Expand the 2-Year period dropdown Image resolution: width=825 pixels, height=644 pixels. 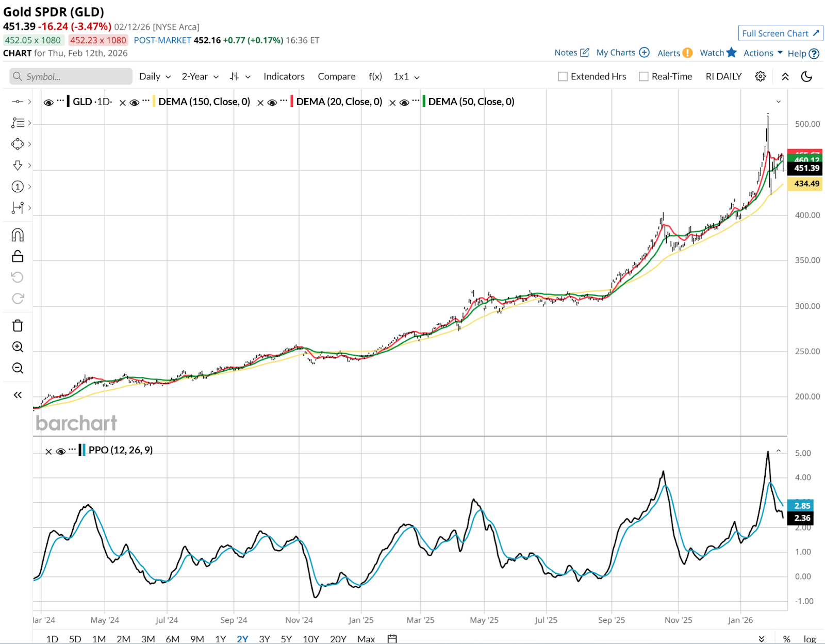pos(200,76)
